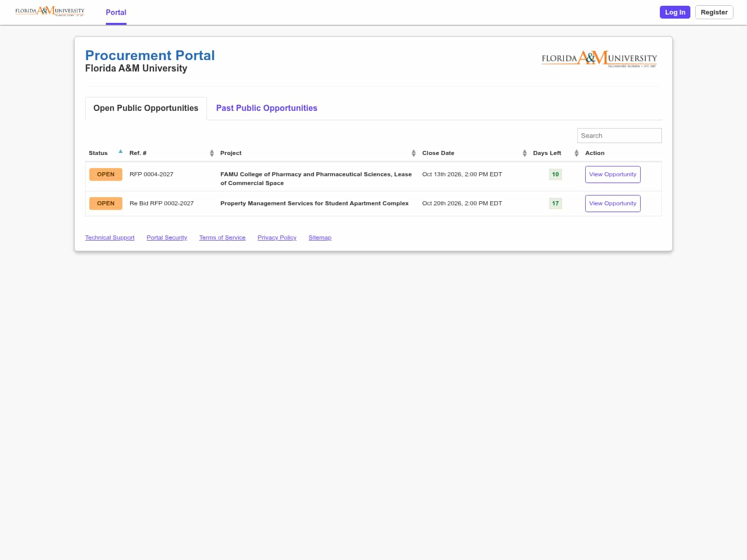
Task: Click the OPEN status badge for Re Bid RFP 0002-2027
Action: [106, 204]
